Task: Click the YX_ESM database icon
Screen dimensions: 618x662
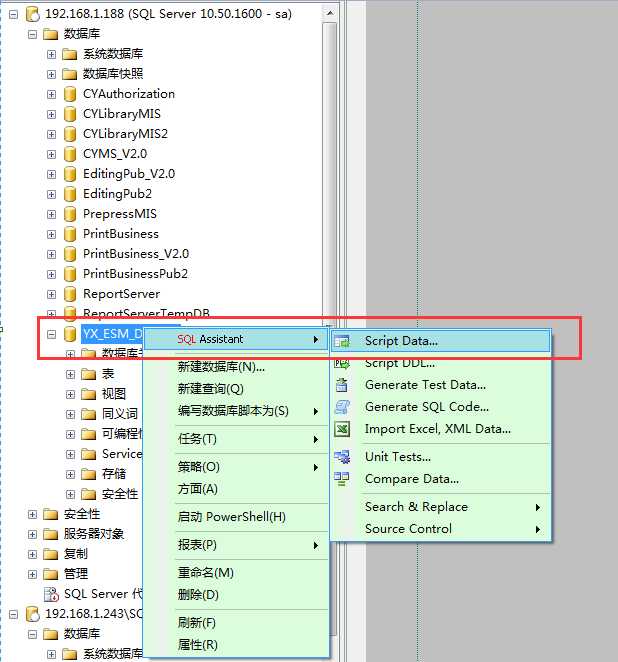Action: pos(70,334)
